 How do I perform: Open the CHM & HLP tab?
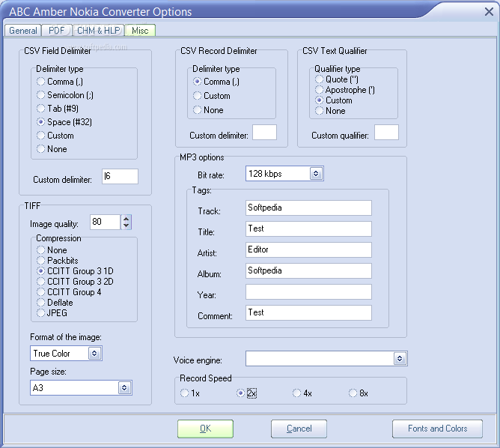pos(99,31)
